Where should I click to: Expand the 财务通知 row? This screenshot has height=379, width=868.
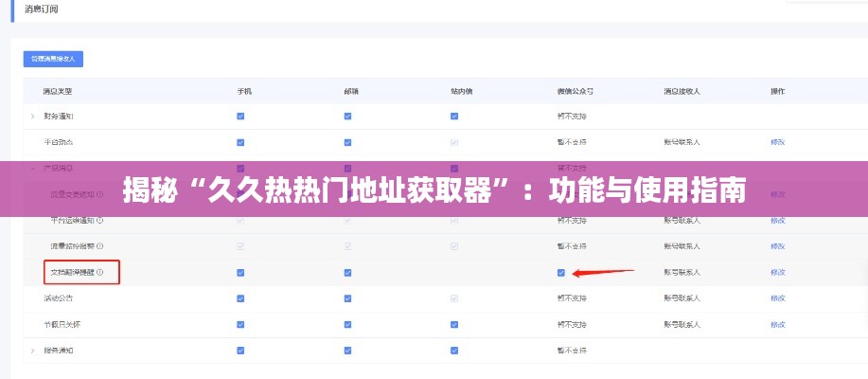pos(33,117)
